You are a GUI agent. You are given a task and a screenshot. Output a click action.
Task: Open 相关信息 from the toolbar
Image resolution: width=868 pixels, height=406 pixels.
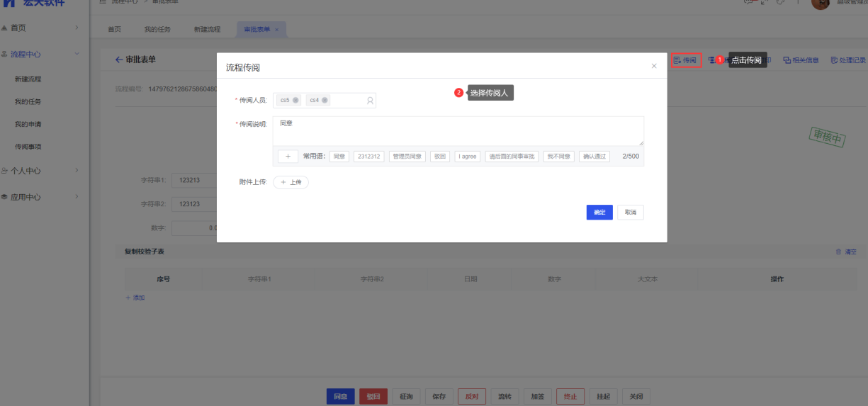(x=801, y=61)
